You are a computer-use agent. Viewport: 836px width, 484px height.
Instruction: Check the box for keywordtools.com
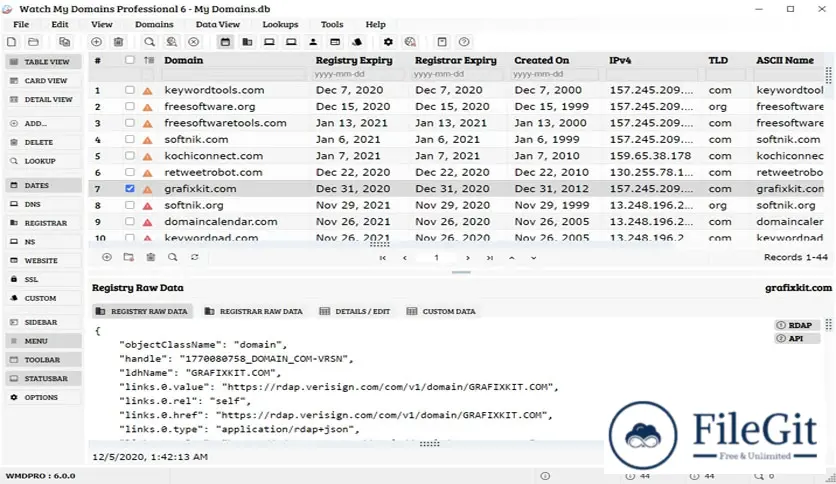130,90
